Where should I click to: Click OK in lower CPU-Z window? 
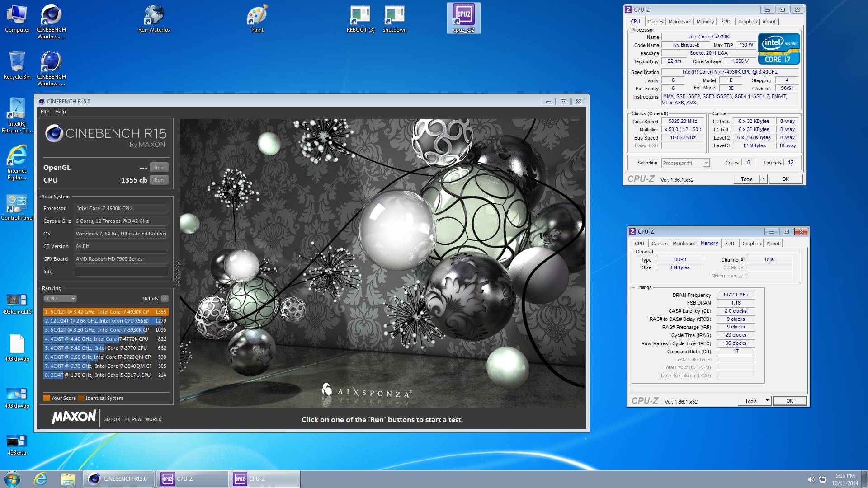point(789,401)
